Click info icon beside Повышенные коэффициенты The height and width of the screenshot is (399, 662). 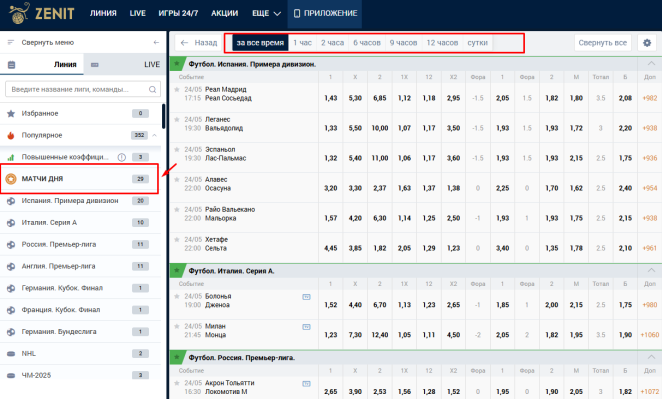coord(122,157)
